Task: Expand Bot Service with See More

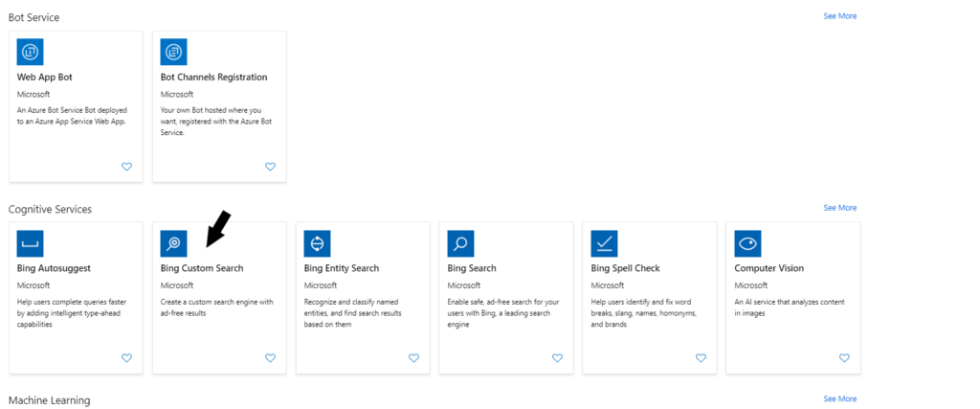Action: point(839,16)
